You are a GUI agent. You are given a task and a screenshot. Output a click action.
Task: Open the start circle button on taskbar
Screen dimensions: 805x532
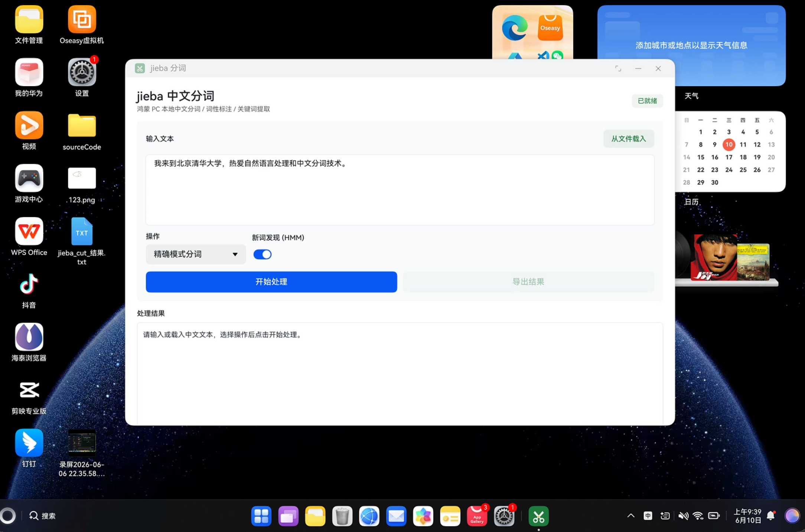(8, 516)
